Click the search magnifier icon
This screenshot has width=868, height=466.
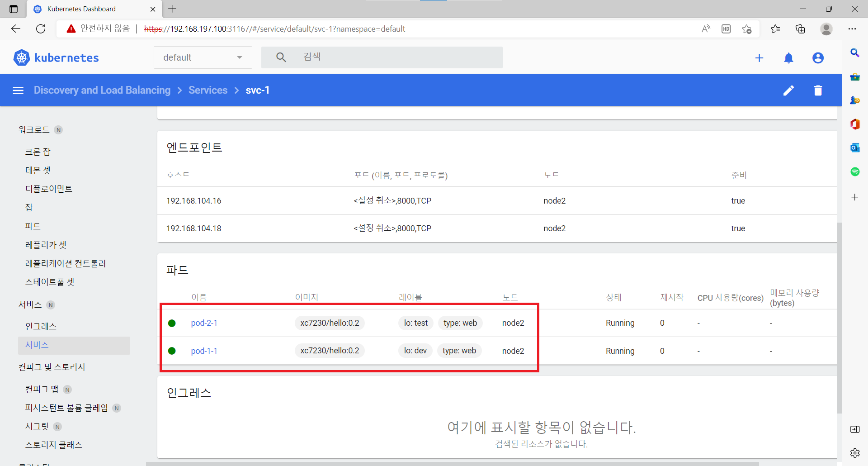pyautogui.click(x=281, y=57)
